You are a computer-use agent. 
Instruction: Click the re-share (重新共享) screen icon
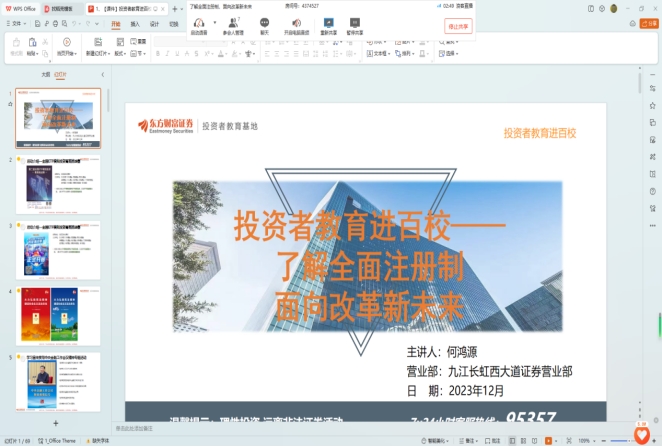coord(328,25)
